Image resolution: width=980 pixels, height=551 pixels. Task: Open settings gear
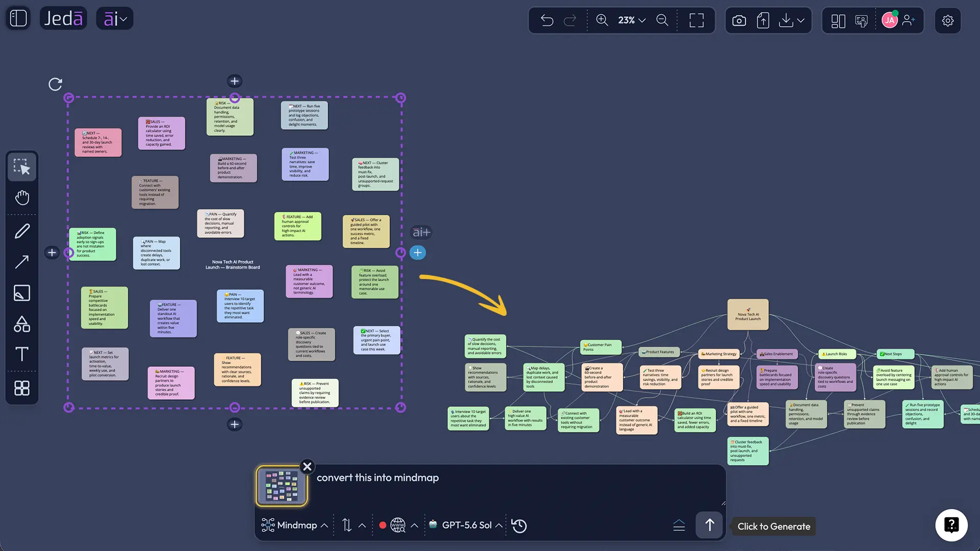948,20
